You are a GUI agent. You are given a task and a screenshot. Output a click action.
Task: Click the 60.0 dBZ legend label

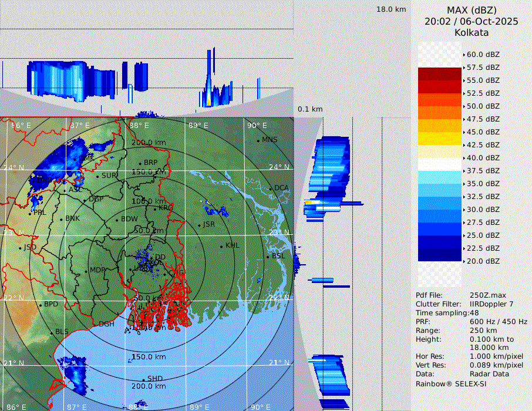(x=483, y=55)
